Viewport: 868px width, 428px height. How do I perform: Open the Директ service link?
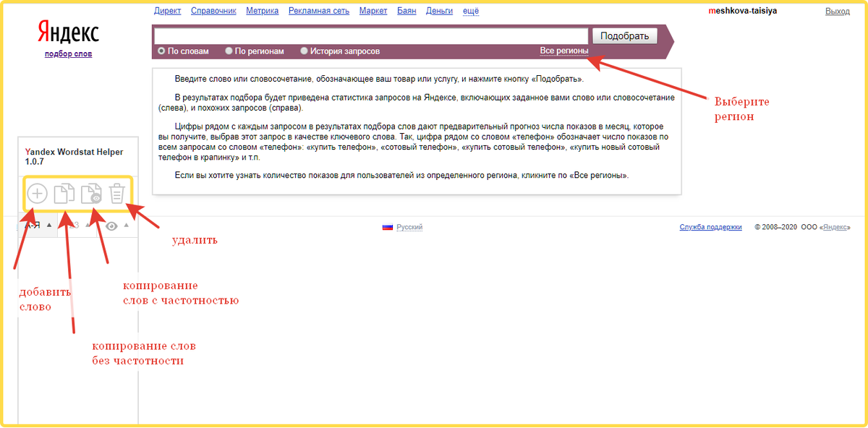click(168, 11)
